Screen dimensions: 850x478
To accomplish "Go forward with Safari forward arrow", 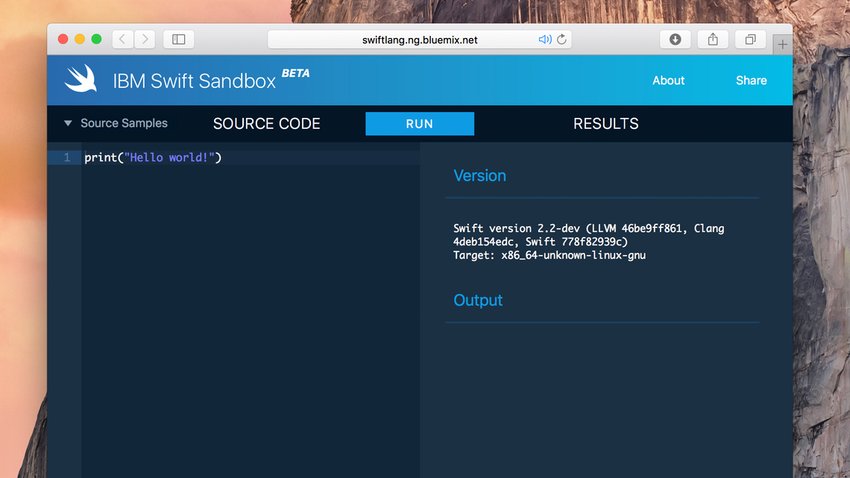I will coord(145,40).
